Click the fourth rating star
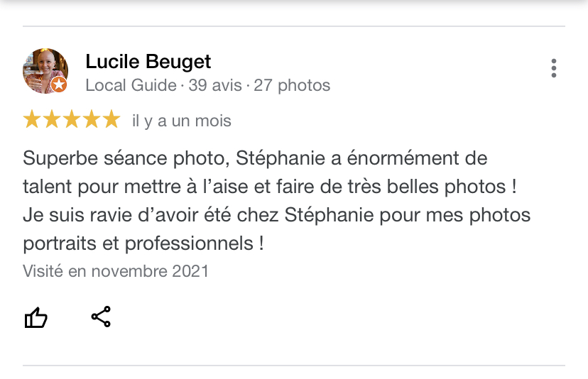Screen dimensions: 588x379 [92, 119]
